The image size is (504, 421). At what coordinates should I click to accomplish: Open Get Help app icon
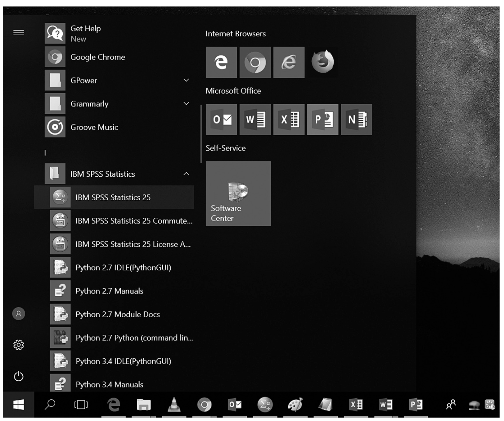point(55,33)
